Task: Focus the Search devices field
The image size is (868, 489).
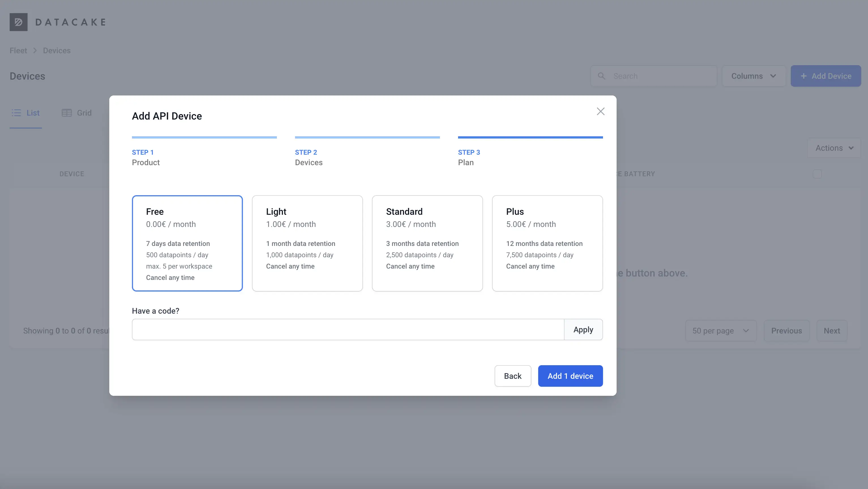Action: click(x=654, y=76)
